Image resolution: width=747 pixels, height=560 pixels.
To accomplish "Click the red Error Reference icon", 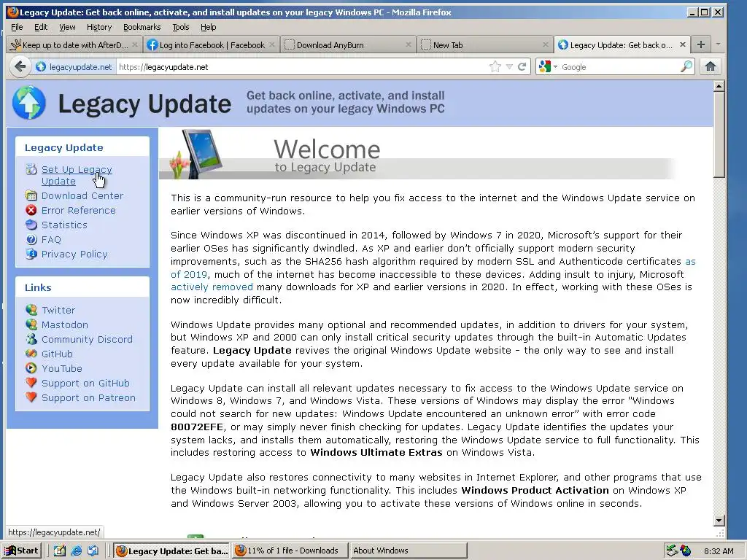I will pyautogui.click(x=31, y=210).
